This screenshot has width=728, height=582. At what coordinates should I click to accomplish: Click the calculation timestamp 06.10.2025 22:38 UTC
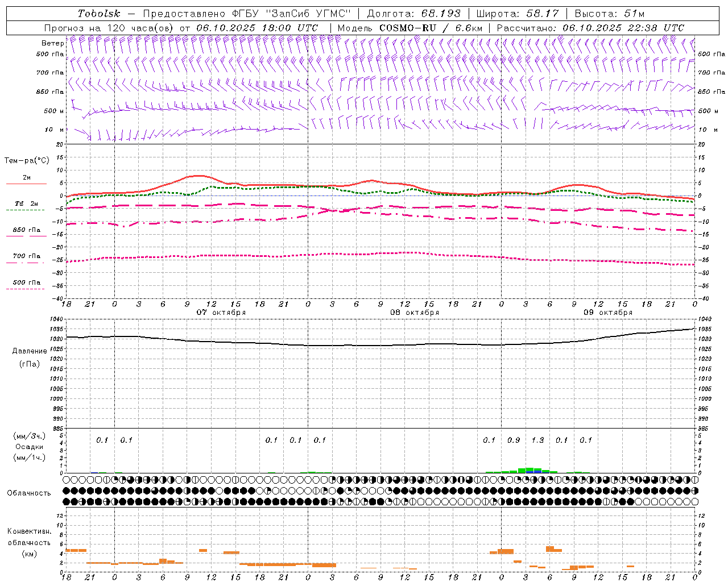point(623,28)
